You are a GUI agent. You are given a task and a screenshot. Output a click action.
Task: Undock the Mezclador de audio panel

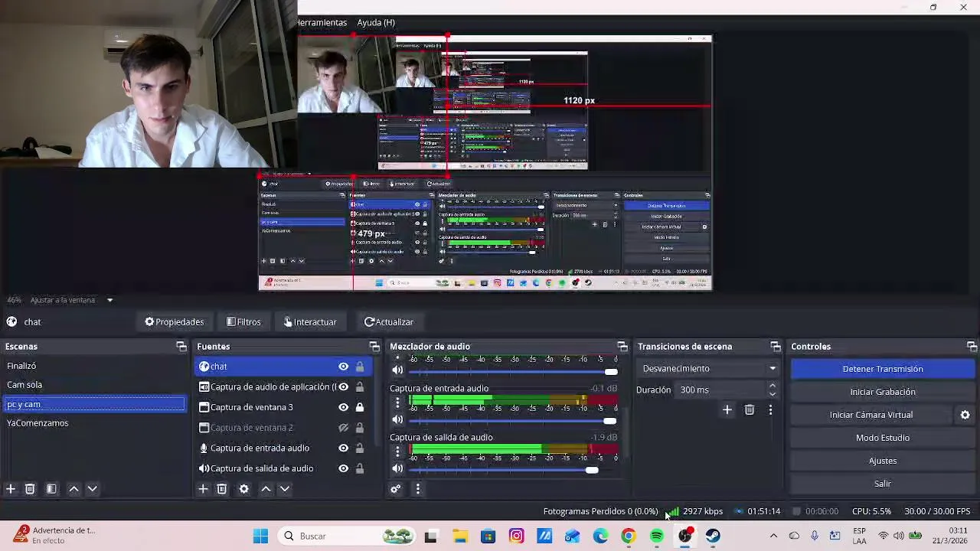click(x=622, y=347)
